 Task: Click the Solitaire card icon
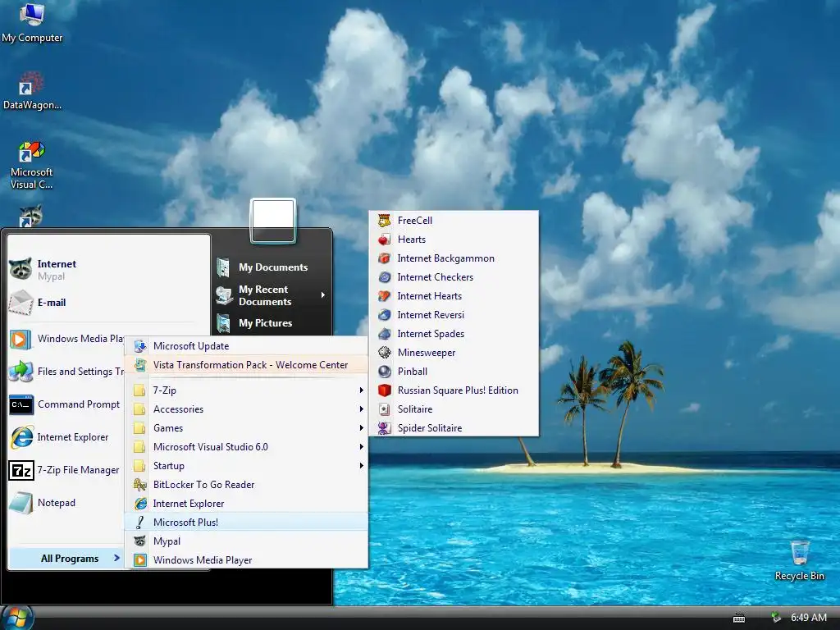click(x=384, y=409)
